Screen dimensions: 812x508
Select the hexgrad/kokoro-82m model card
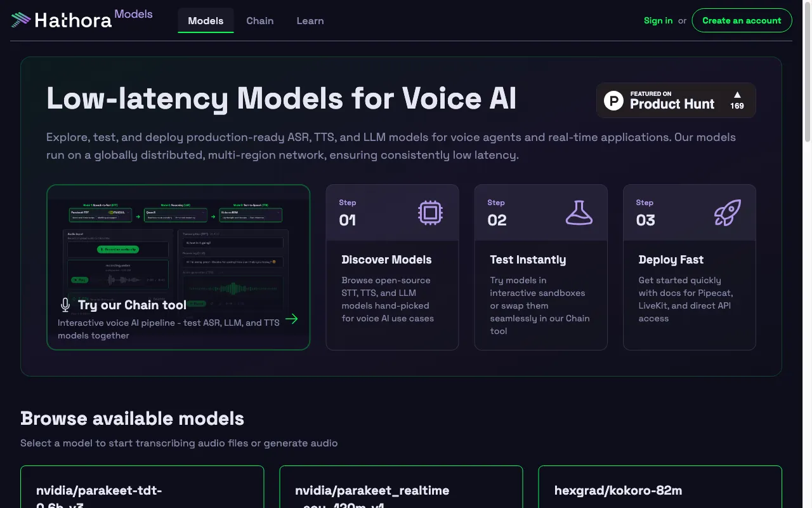(660, 487)
